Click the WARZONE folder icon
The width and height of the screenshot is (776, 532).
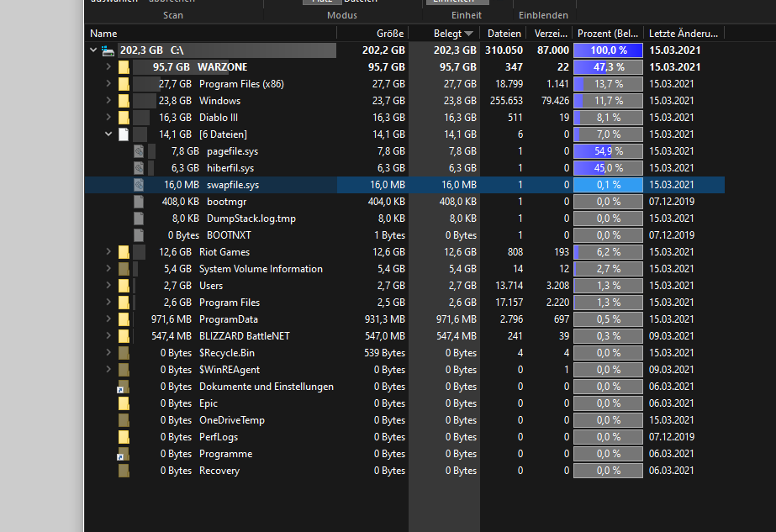pyautogui.click(x=124, y=67)
